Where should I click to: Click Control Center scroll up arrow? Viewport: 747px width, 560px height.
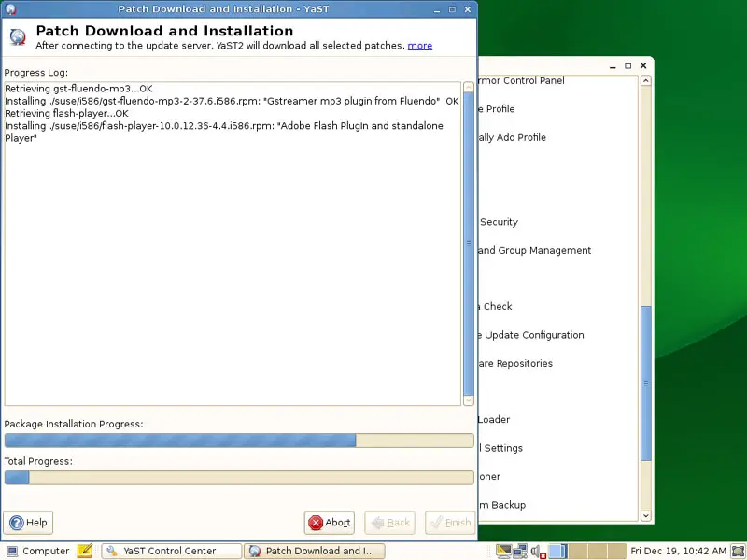pos(646,80)
